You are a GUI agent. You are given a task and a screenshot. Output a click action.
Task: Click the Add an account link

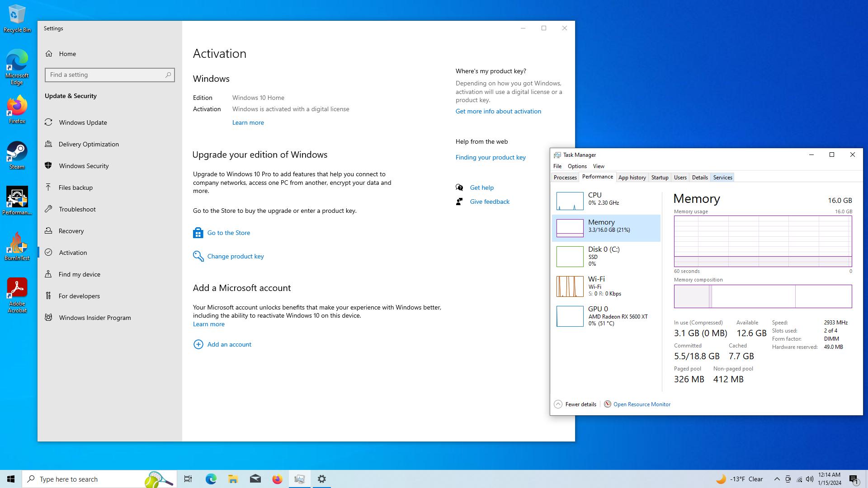tap(229, 344)
